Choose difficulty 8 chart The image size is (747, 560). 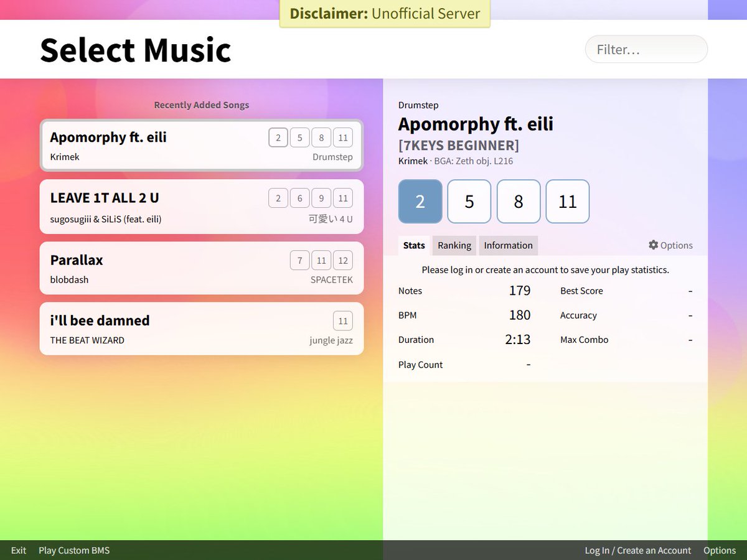(518, 201)
